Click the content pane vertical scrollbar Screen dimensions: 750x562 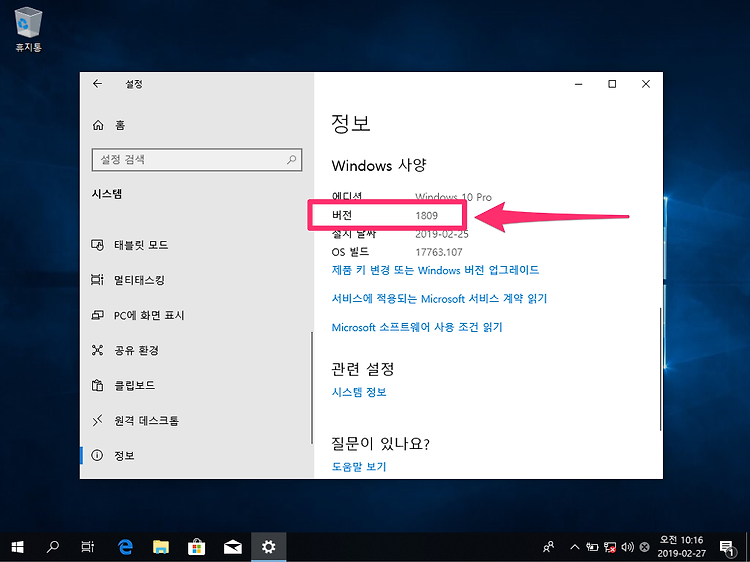coord(661,369)
